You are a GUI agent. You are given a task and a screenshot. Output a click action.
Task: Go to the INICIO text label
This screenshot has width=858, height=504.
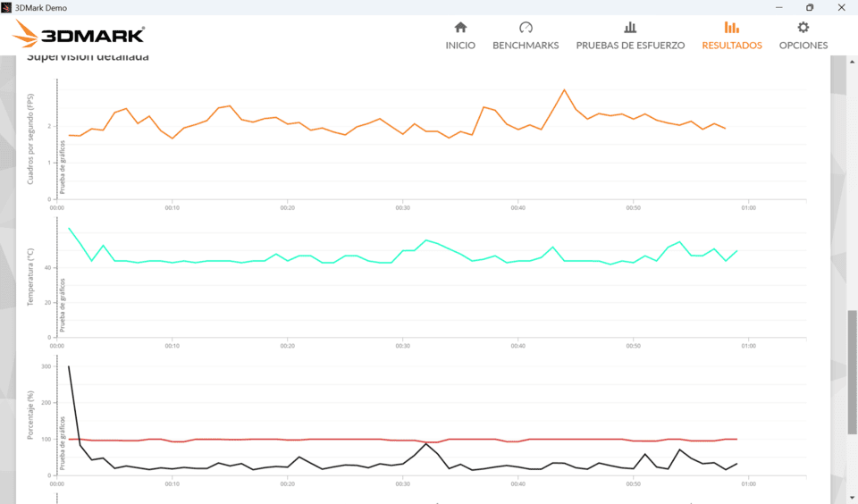click(460, 46)
